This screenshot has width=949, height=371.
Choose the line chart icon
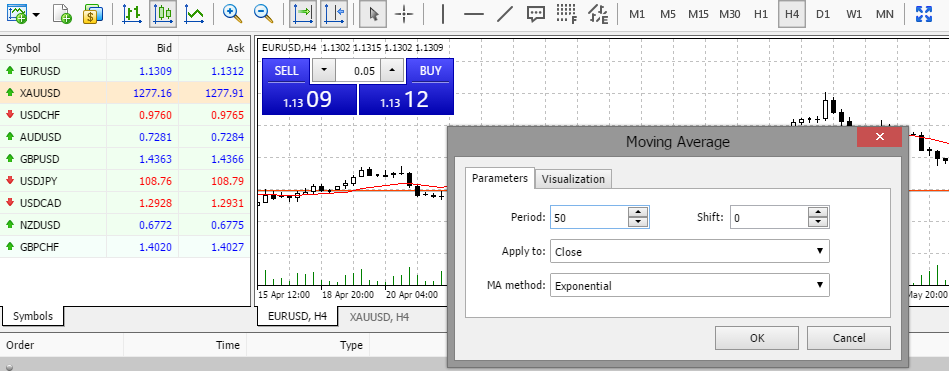(x=194, y=14)
